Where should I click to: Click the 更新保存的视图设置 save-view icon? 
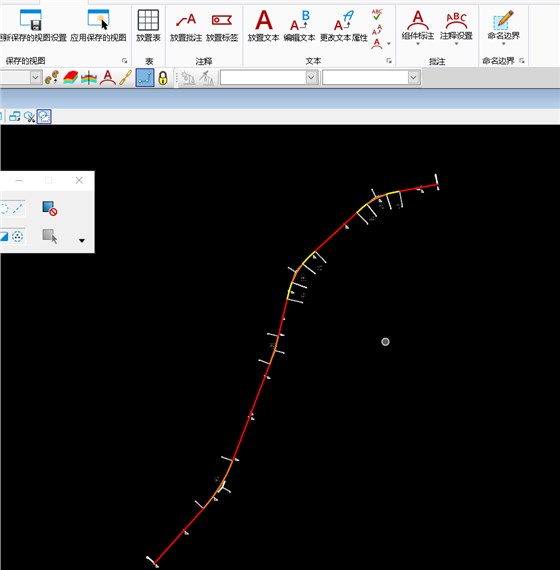click(x=31, y=20)
